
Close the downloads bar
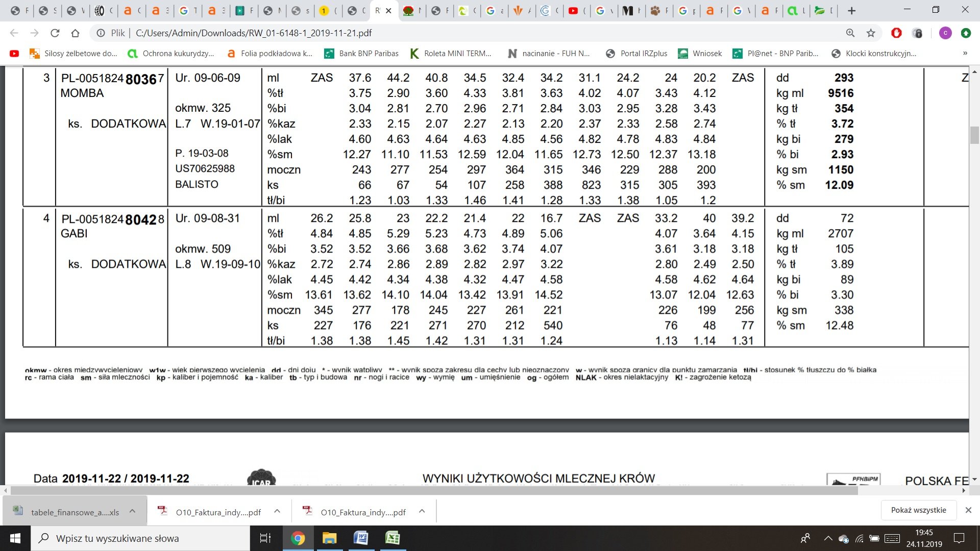tap(968, 510)
